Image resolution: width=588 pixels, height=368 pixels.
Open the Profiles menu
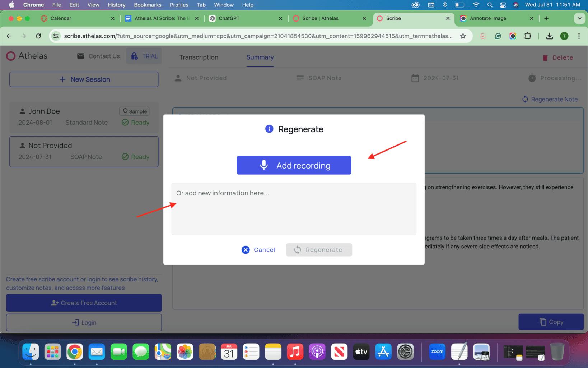click(179, 5)
